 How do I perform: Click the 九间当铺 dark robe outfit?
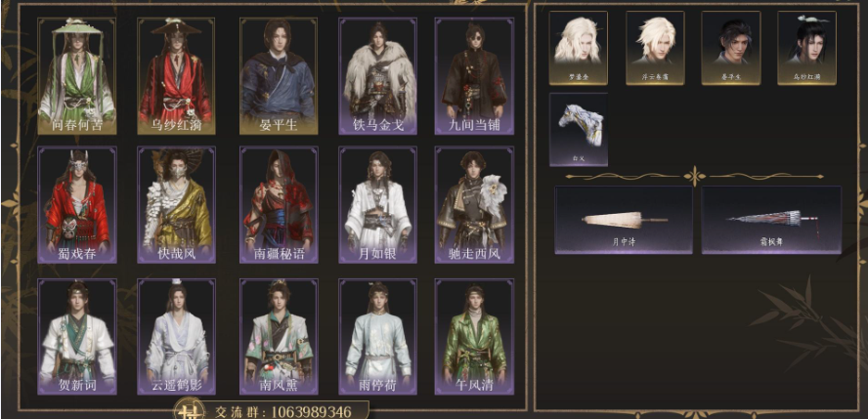(474, 76)
